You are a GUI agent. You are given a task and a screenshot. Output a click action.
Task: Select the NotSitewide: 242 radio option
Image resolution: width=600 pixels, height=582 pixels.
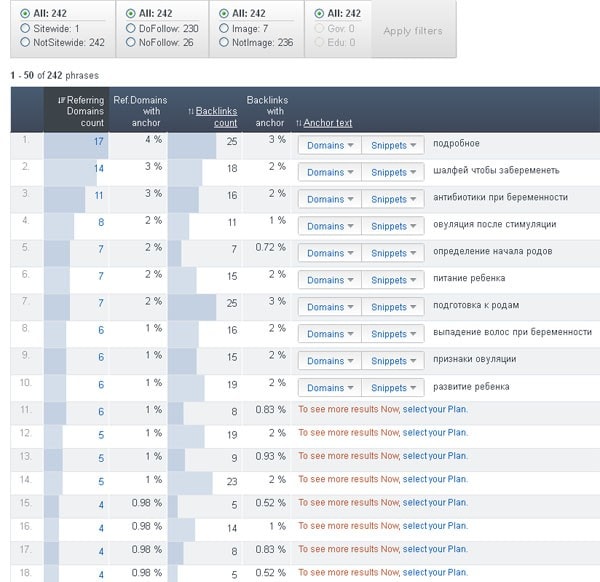click(25, 43)
